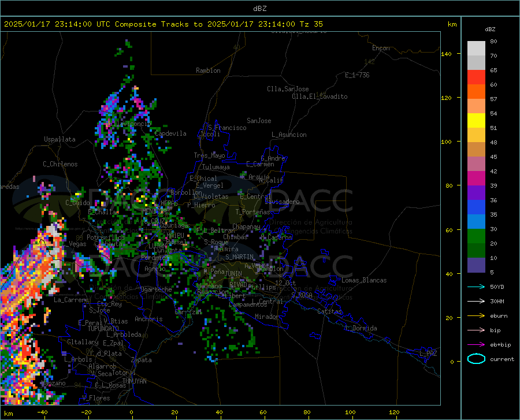Click the 50YD legend label
The image size is (520, 420).
tap(497, 287)
